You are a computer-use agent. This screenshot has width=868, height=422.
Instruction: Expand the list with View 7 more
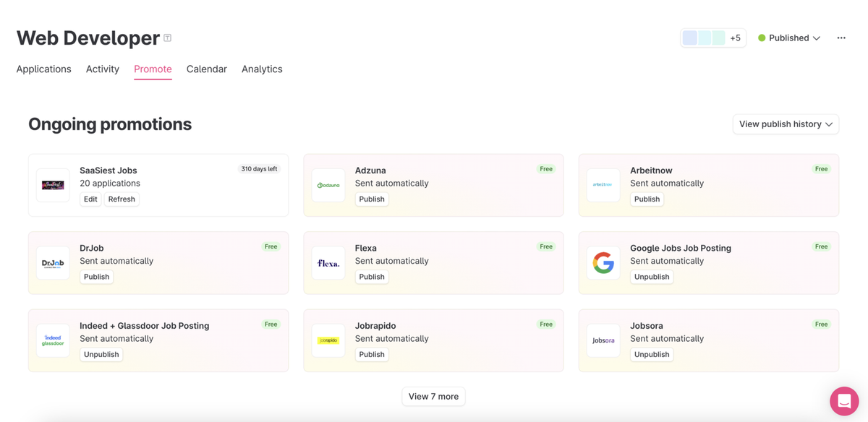coord(433,397)
